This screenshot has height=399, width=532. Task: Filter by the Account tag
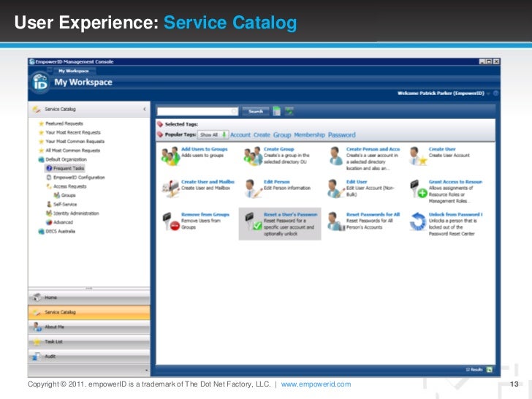pyautogui.click(x=240, y=135)
